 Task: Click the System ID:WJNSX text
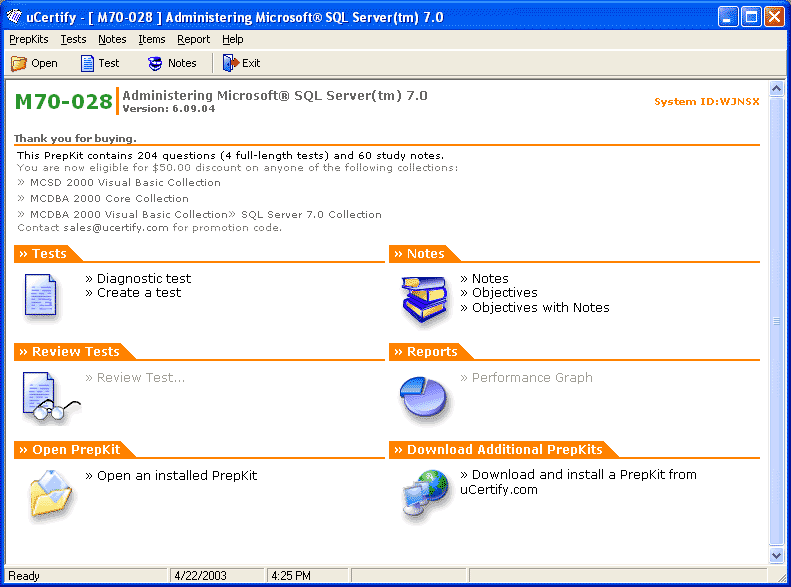pyautogui.click(x=707, y=102)
